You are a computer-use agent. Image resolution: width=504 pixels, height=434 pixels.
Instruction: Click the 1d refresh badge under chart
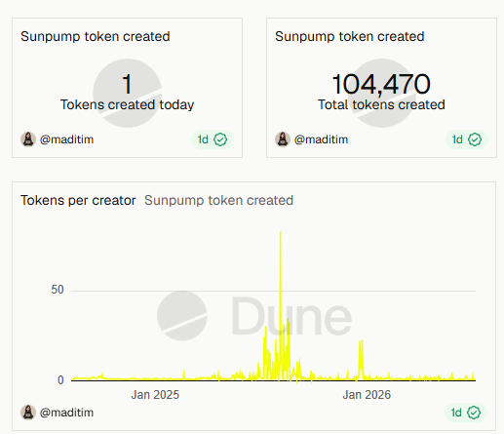pyautogui.click(x=466, y=413)
